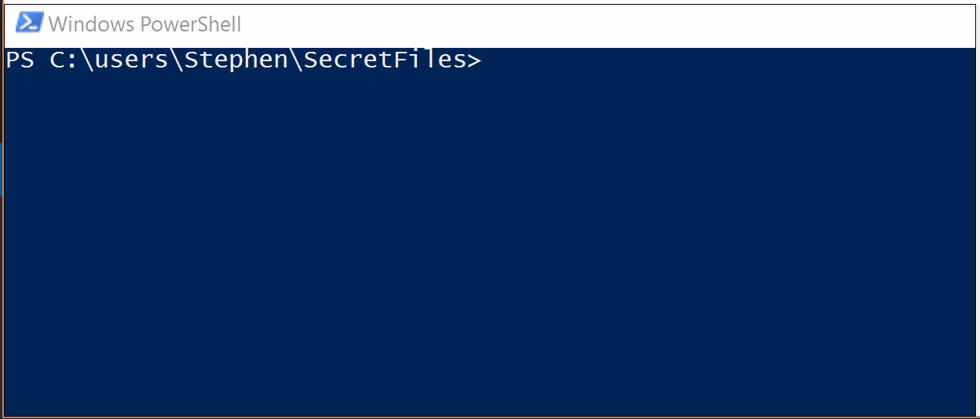Click the "SecretFiles" directory name in prompt
The height and width of the screenshot is (419, 980).
click(x=385, y=60)
